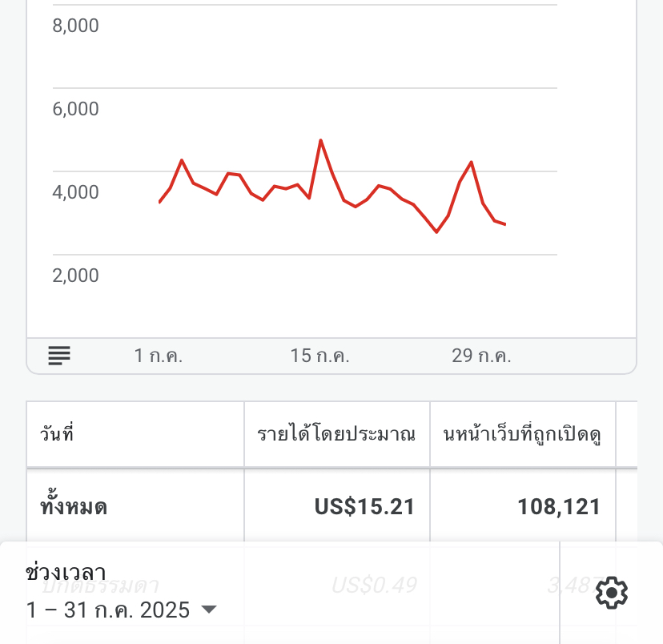The width and height of the screenshot is (663, 644).
Task: Sort by รายได้โดยประมาณ column header
Action: (336, 434)
